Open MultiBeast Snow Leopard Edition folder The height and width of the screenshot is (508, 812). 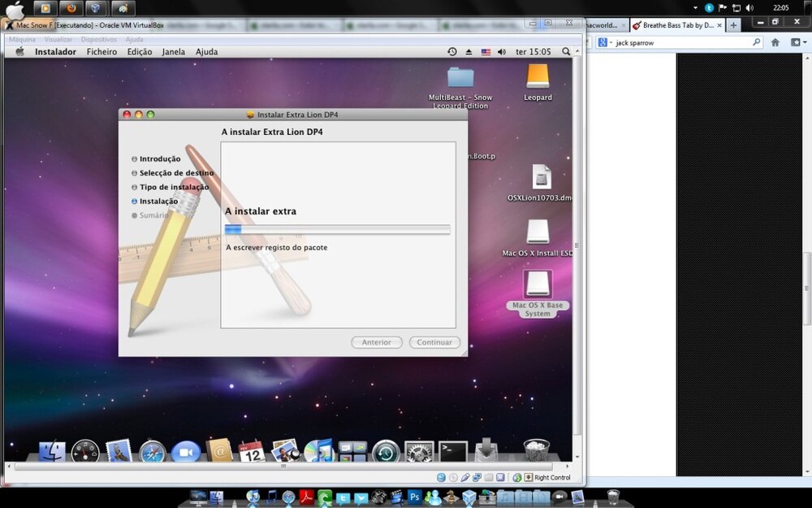point(460,78)
